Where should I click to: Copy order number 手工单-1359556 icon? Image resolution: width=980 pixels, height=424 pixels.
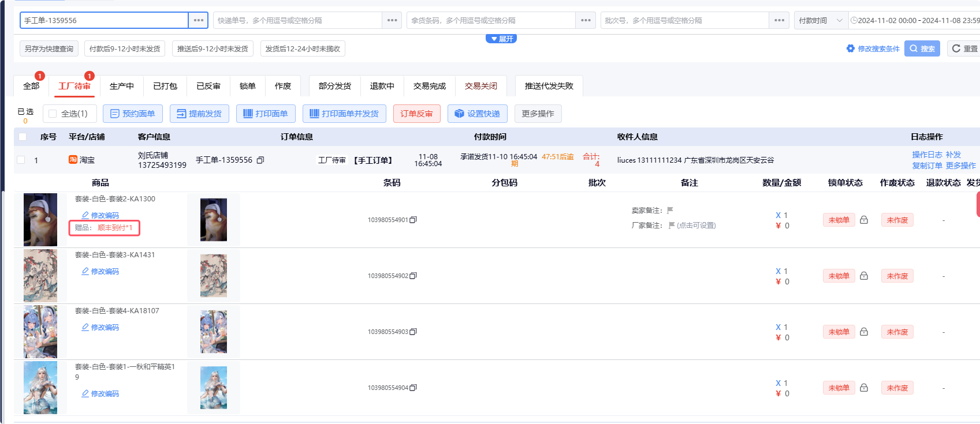(x=260, y=160)
